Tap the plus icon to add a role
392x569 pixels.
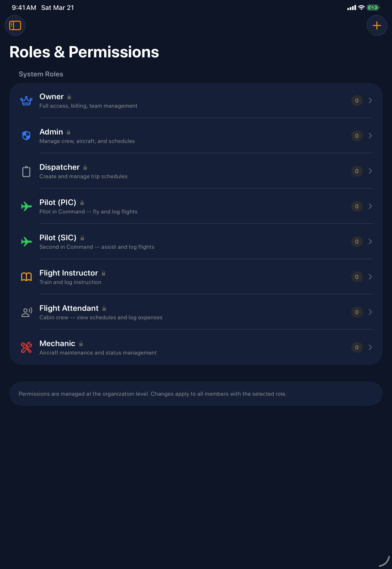coord(377,25)
